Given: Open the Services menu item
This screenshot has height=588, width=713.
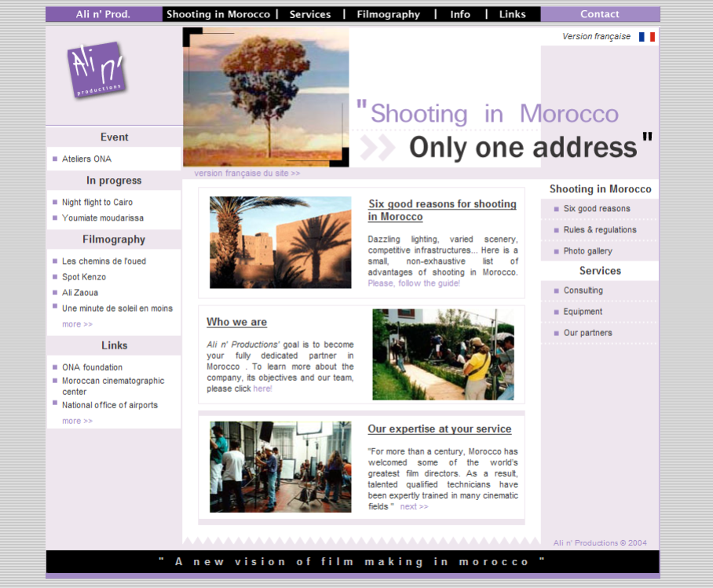Looking at the screenshot, I should click(309, 14).
